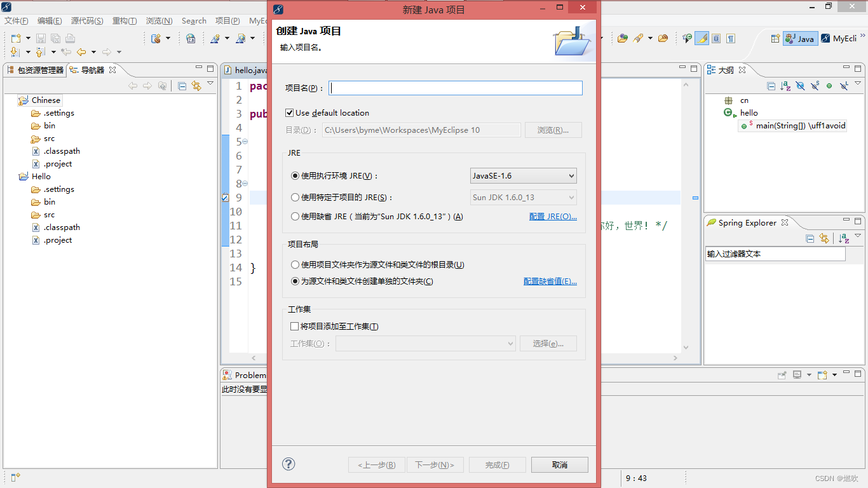Image resolution: width=868 pixels, height=488 pixels.
Task: Click the 取消 button in dialog
Action: pos(560,465)
